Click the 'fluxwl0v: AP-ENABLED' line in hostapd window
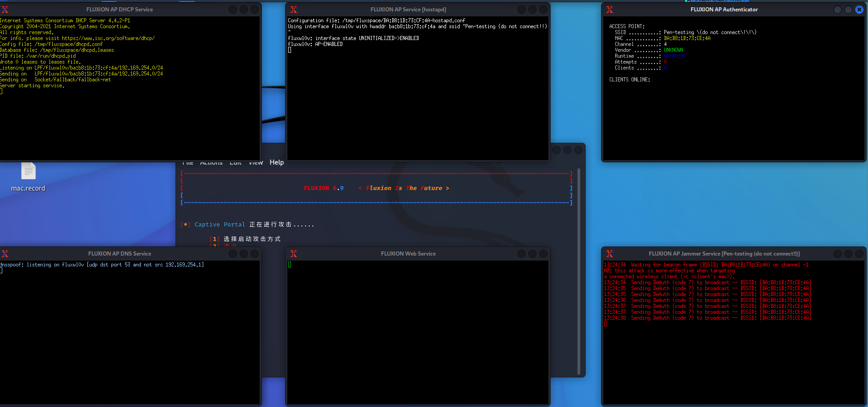This screenshot has width=868, height=407. pyautogui.click(x=315, y=44)
